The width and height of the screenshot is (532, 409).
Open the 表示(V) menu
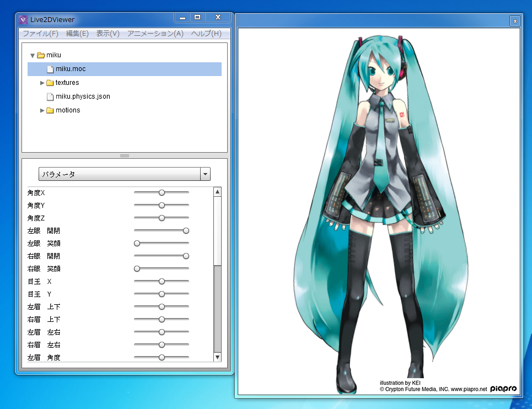tap(108, 34)
